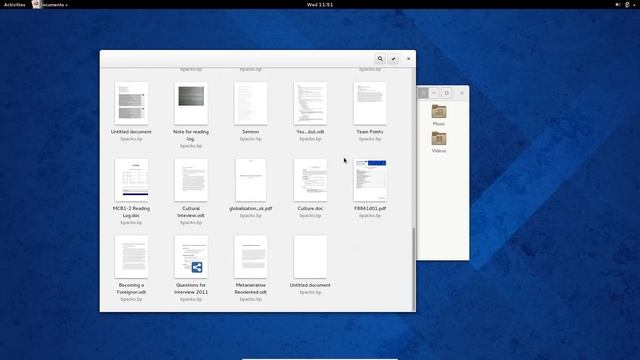The width and height of the screenshot is (640, 360).
Task: Open the gear menu in Files window
Action: pyautogui.click(x=447, y=93)
